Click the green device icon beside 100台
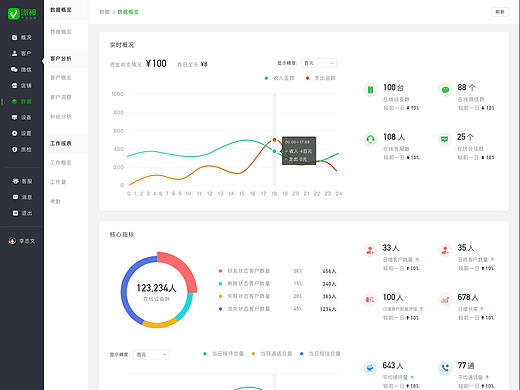The height and width of the screenshot is (390, 520). click(x=370, y=90)
